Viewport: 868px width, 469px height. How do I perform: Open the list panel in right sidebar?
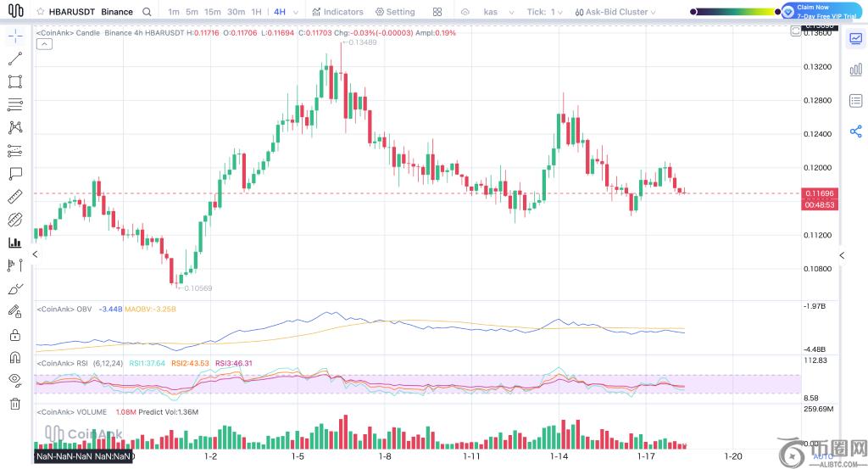point(855,101)
